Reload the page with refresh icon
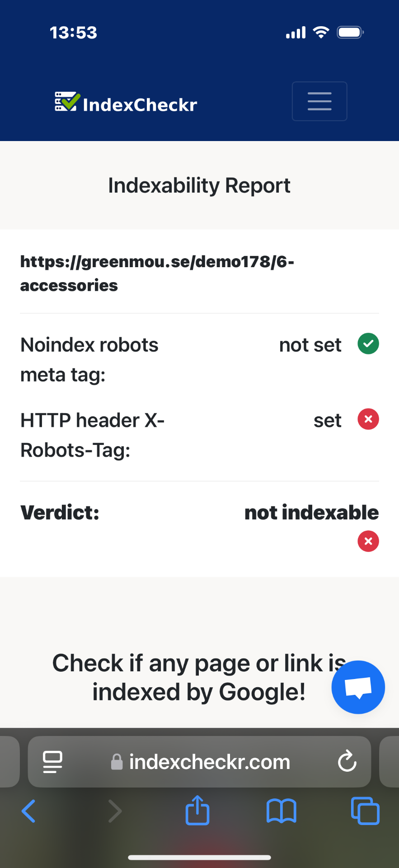 click(347, 761)
